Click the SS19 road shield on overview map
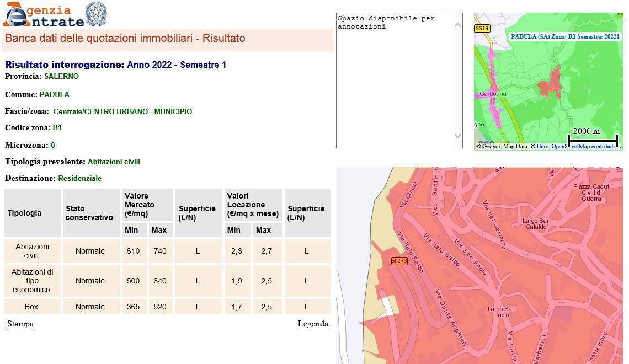Viewport: 629px width, 364px height. (x=482, y=28)
